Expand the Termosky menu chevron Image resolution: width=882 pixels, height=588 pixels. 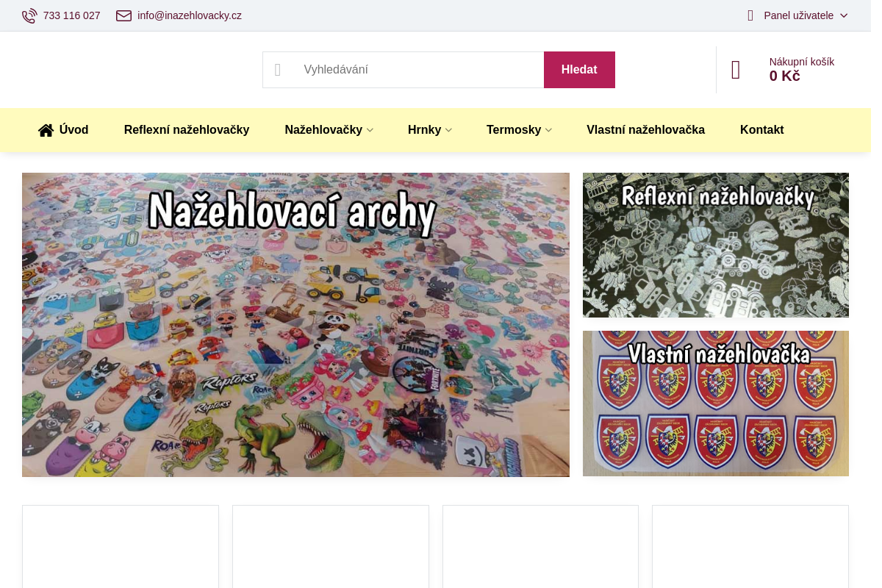[548, 130]
